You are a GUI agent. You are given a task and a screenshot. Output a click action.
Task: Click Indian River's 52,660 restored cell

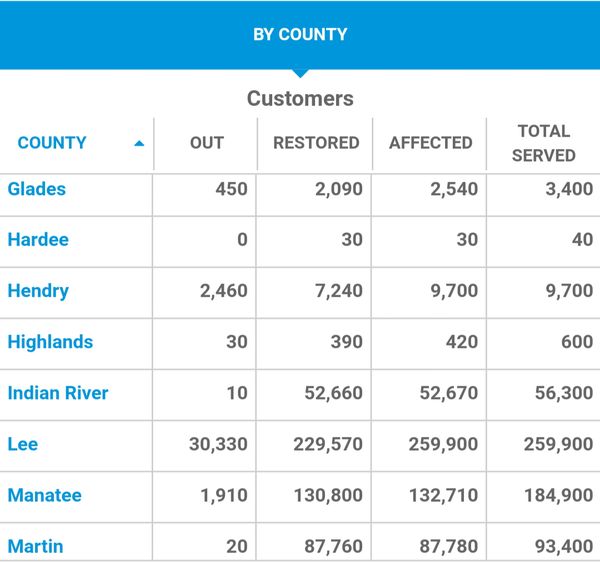(x=328, y=393)
